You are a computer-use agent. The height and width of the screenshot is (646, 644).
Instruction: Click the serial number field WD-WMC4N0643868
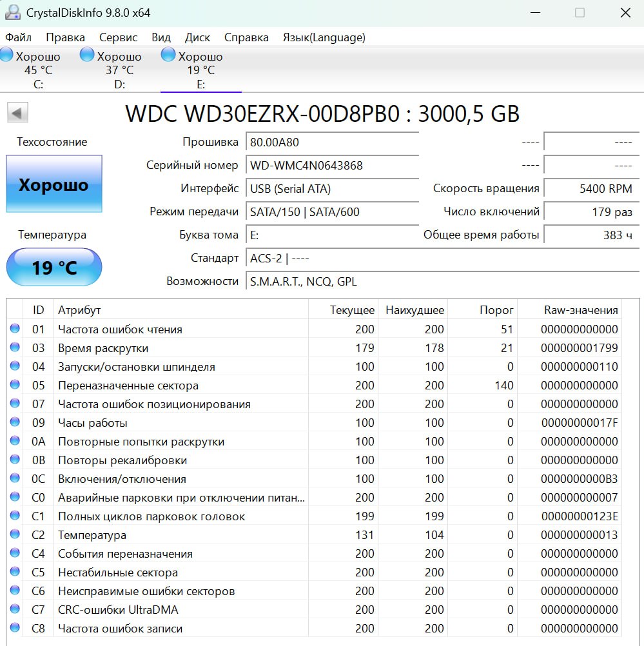(332, 165)
